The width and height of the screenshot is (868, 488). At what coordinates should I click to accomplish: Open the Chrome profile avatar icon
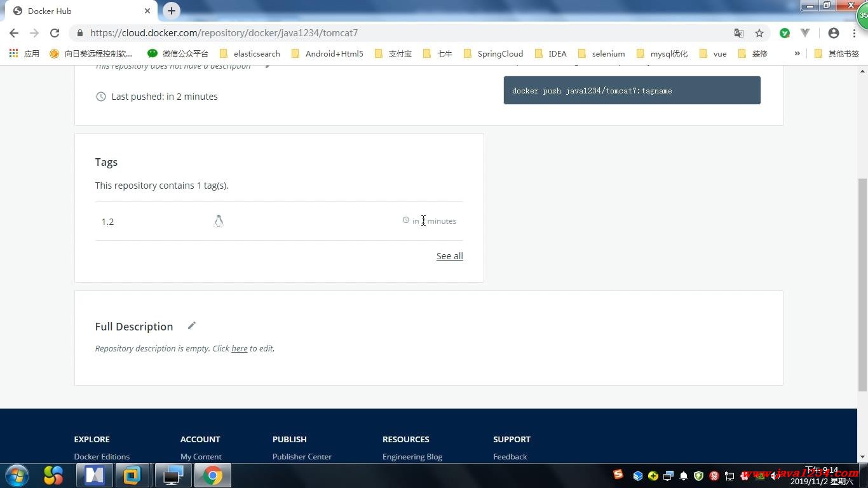834,33
